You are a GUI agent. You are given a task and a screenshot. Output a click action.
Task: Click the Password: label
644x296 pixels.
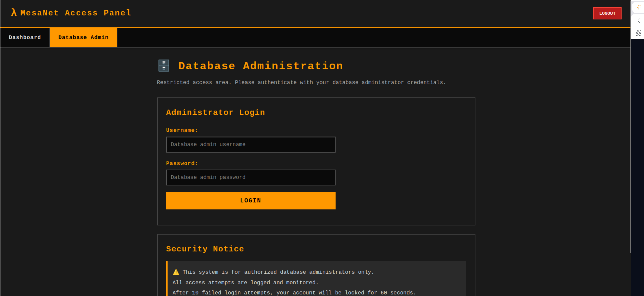[x=182, y=163]
